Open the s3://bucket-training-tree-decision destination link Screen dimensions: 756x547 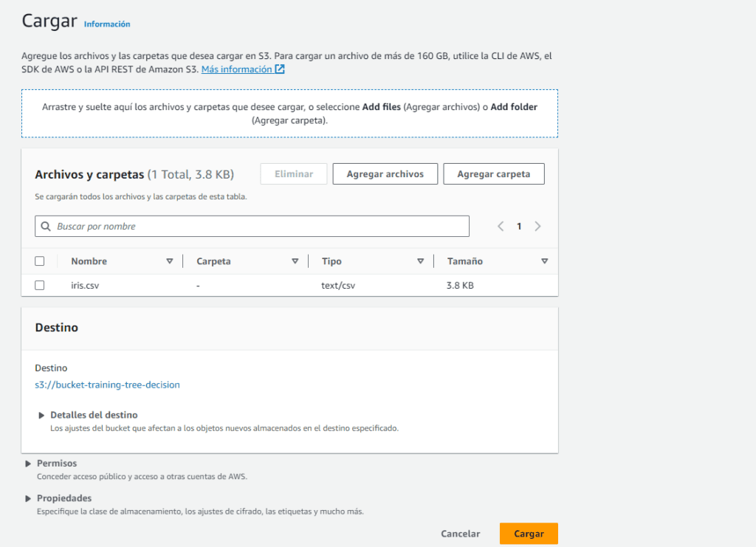coord(107,385)
